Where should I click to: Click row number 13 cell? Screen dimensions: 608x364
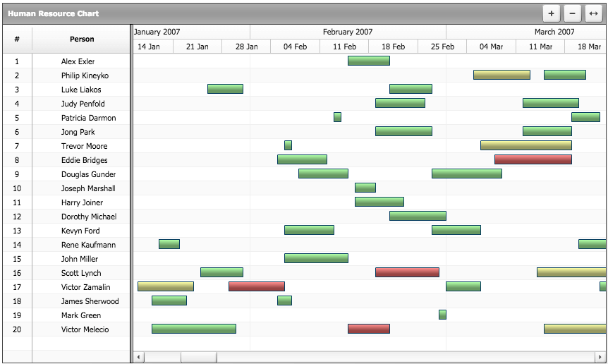point(17,231)
